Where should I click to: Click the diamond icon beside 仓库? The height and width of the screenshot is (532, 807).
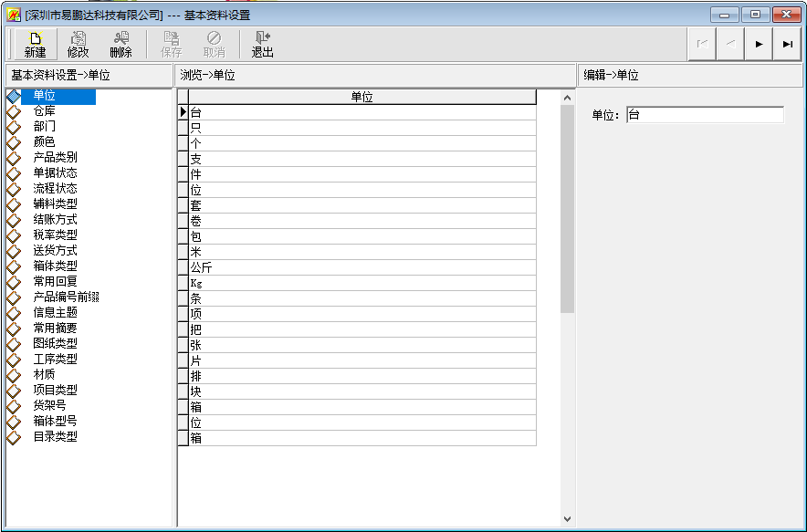click(x=14, y=111)
